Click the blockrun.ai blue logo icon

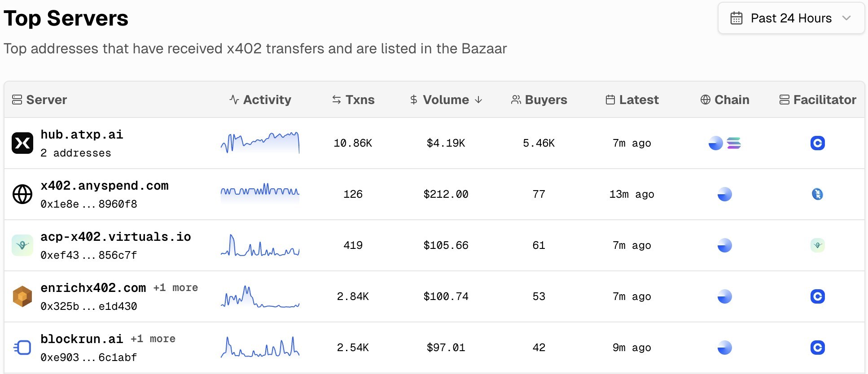click(x=22, y=348)
